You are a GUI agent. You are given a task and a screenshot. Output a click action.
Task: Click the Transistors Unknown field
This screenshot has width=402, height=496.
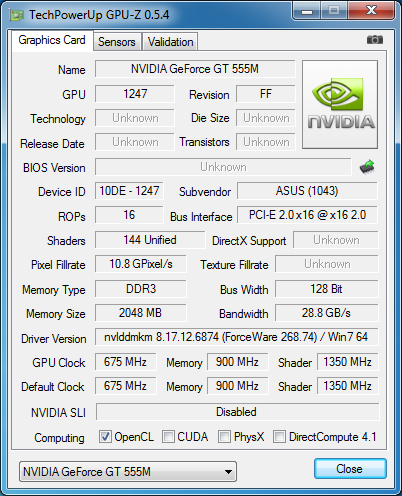click(266, 142)
